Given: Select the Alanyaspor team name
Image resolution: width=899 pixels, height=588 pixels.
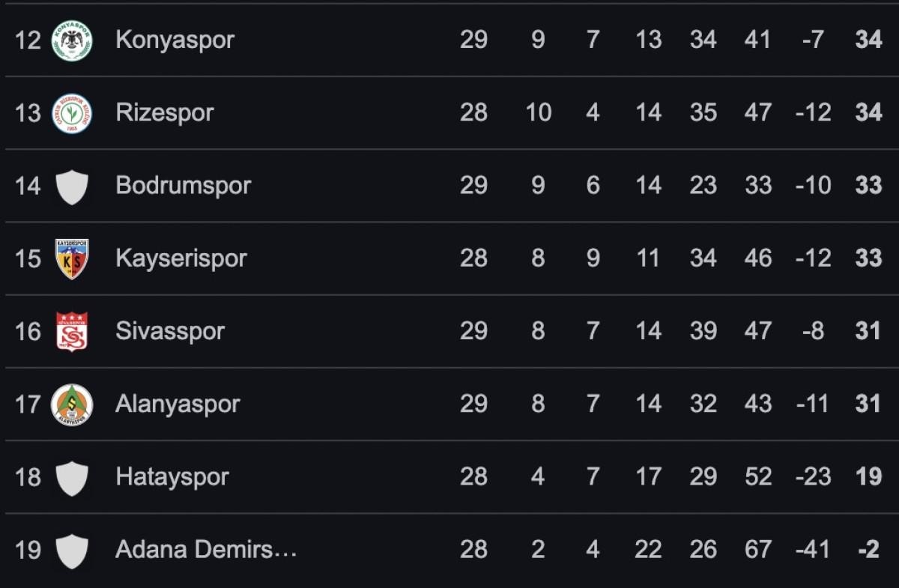Looking at the screenshot, I should (178, 404).
